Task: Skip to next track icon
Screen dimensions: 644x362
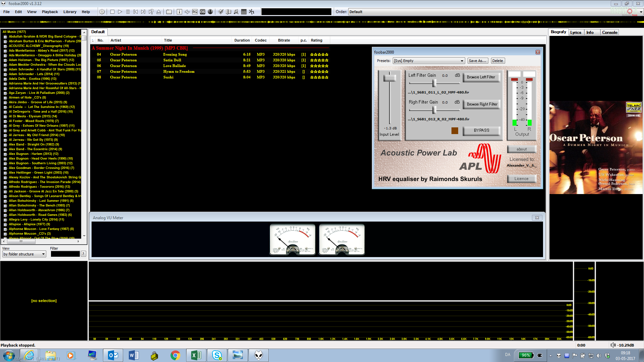Action: point(143,12)
